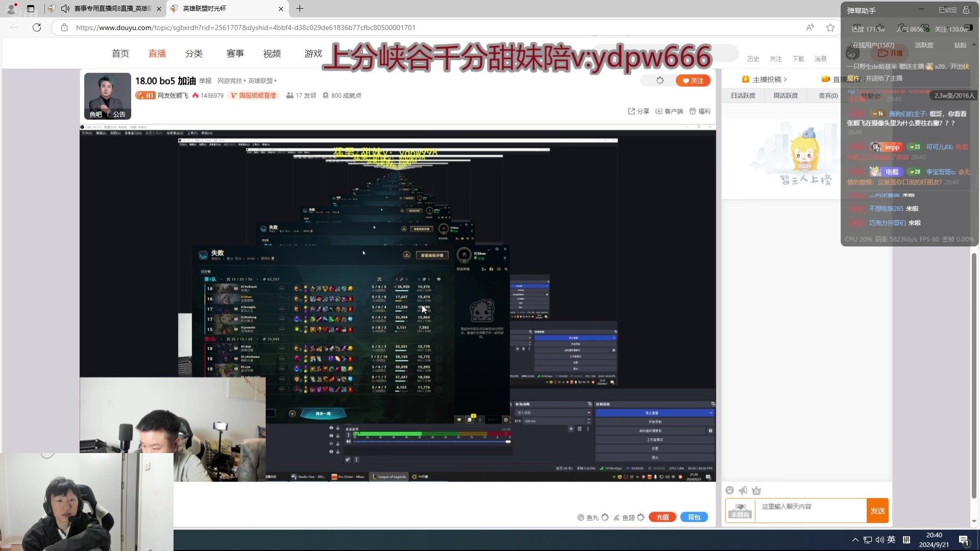This screenshot has width=980, height=551.
Task: Click the 充值 recharge button
Action: 663,517
